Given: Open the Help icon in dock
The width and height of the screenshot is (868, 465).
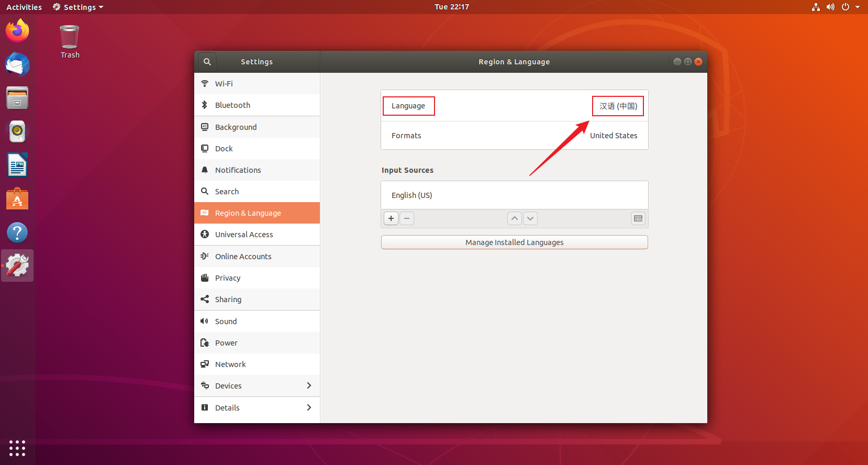Looking at the screenshot, I should [17, 233].
